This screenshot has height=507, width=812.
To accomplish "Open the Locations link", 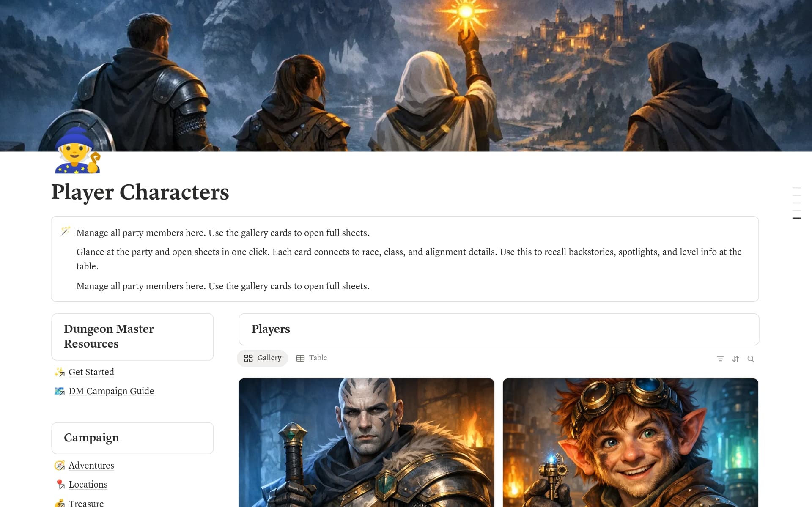I will coord(88,485).
